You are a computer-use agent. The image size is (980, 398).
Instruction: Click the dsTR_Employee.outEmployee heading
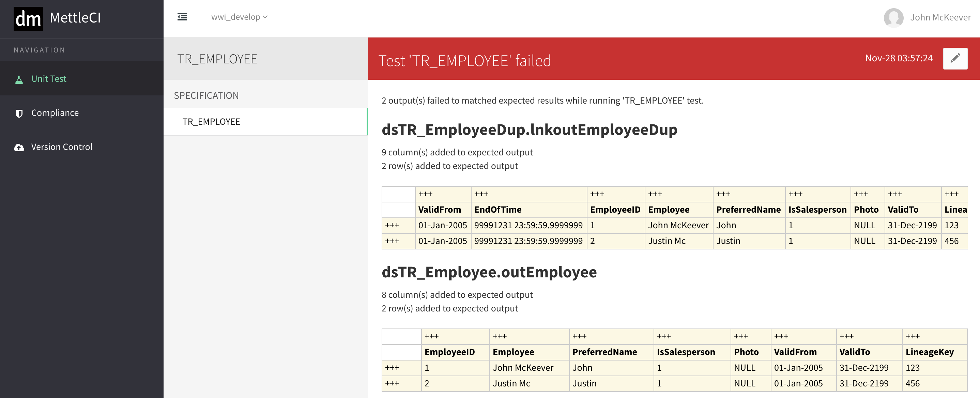(489, 272)
